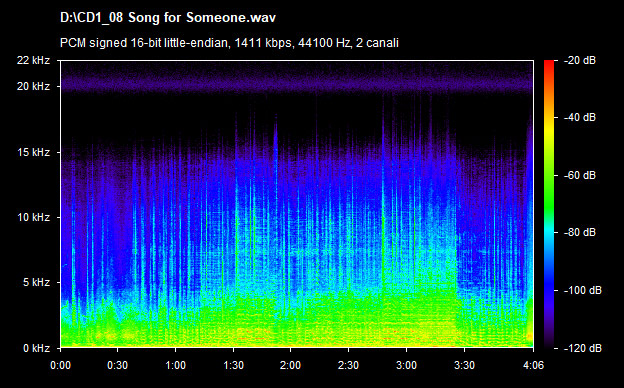Select the 22 kHz frequency axis label

(33, 60)
